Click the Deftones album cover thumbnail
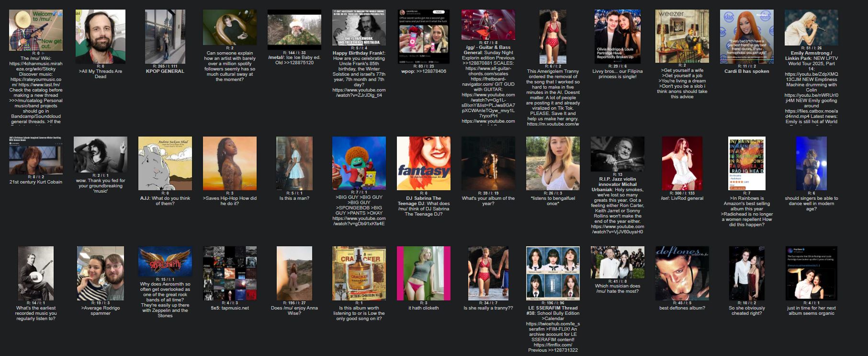Image resolution: width=868 pixels, height=356 pixels. 682,274
